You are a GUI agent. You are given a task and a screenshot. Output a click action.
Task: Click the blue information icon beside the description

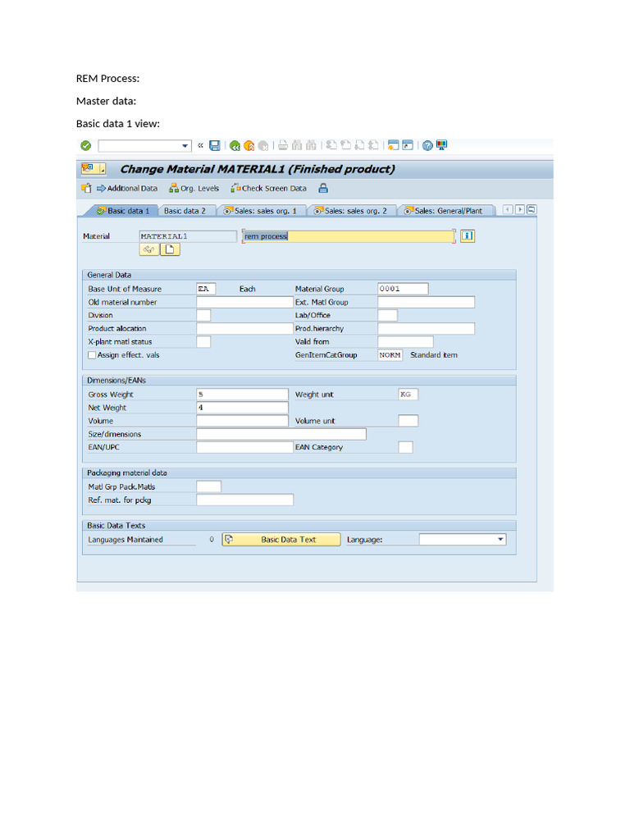point(468,236)
